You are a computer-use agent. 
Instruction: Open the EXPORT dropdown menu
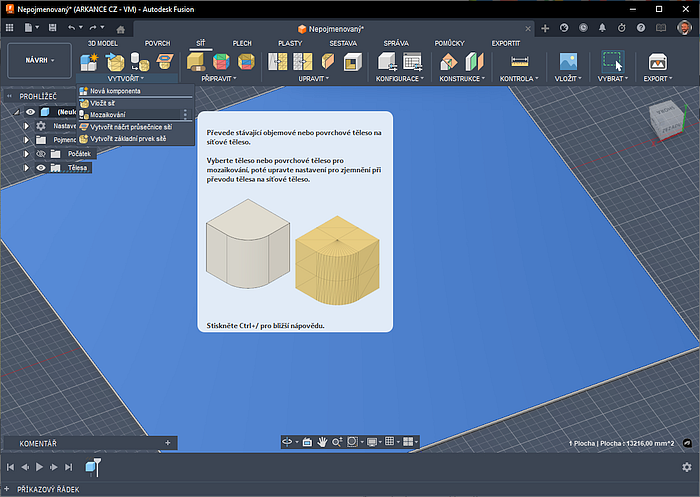(657, 78)
